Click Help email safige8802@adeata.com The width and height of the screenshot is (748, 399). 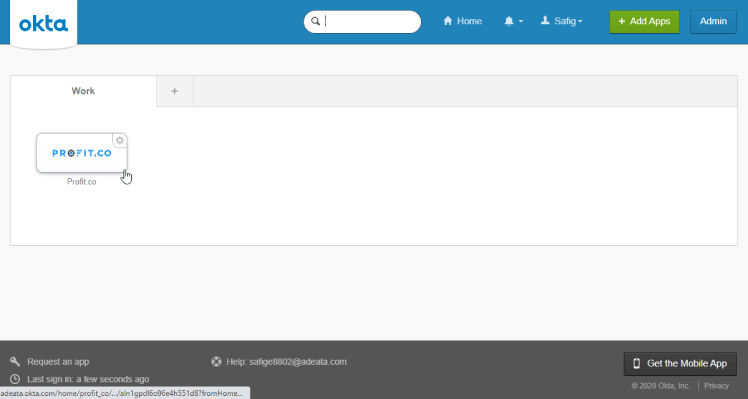(x=286, y=362)
